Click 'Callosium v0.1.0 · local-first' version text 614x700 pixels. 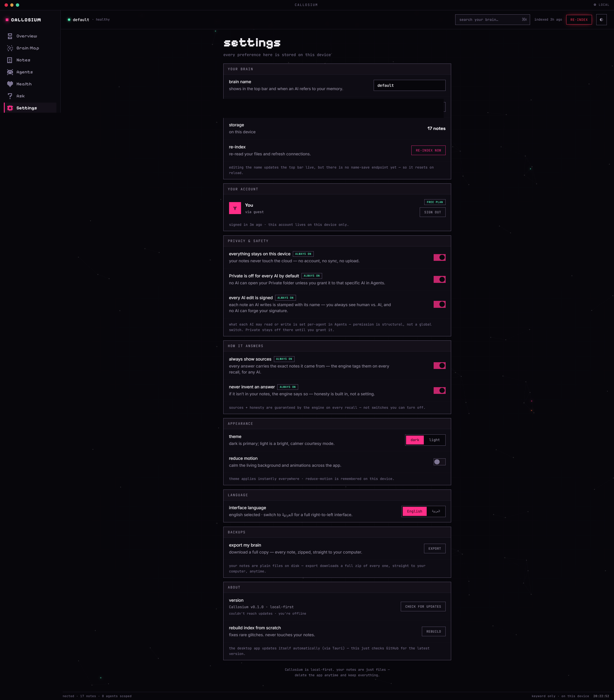261,607
